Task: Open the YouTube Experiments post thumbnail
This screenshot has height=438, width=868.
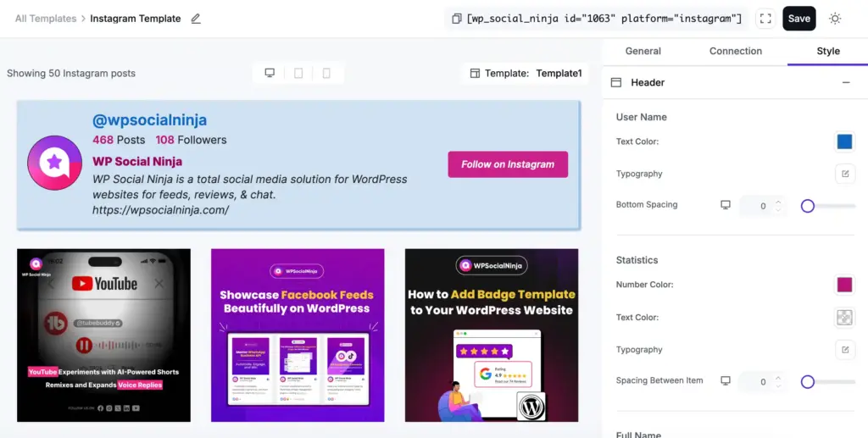Action: (103, 335)
